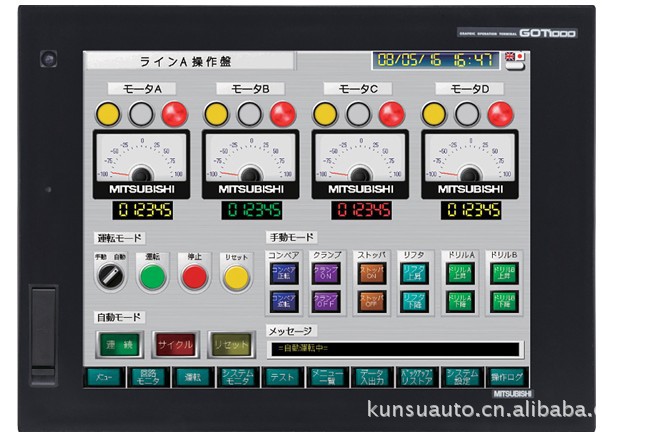Click Motor D yellow indicator lamp

click(x=434, y=114)
